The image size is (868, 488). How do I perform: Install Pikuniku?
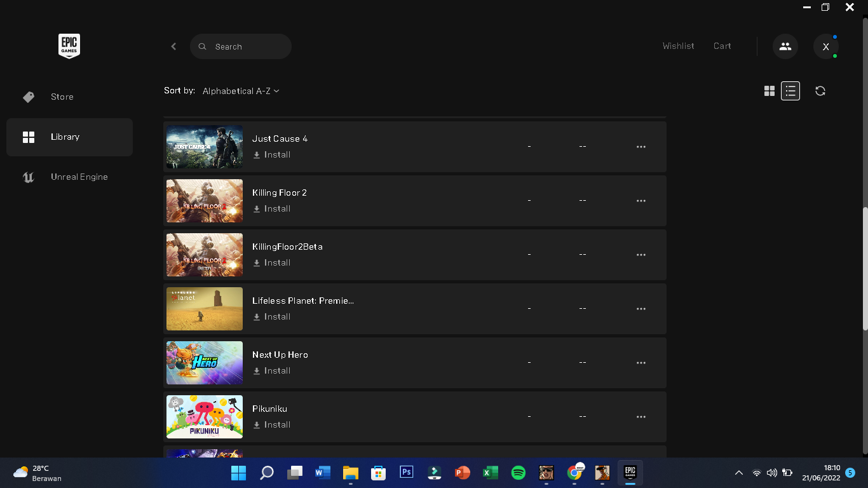click(x=272, y=424)
